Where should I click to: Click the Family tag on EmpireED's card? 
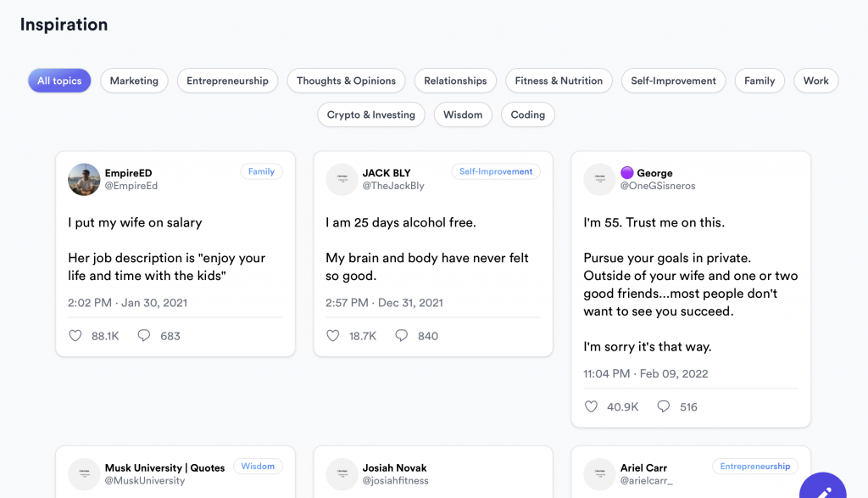pyautogui.click(x=261, y=171)
